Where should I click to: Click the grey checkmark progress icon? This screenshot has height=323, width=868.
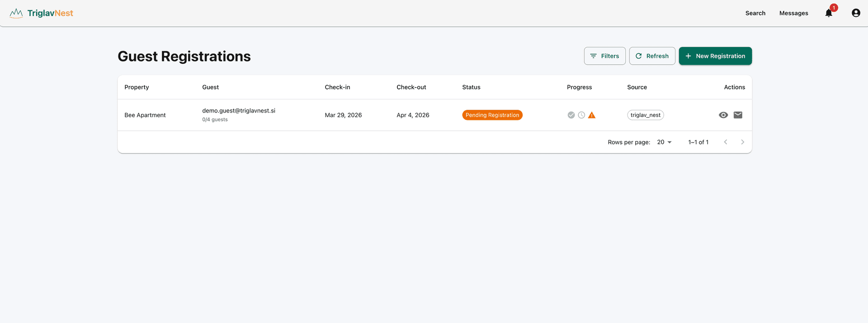click(571, 115)
